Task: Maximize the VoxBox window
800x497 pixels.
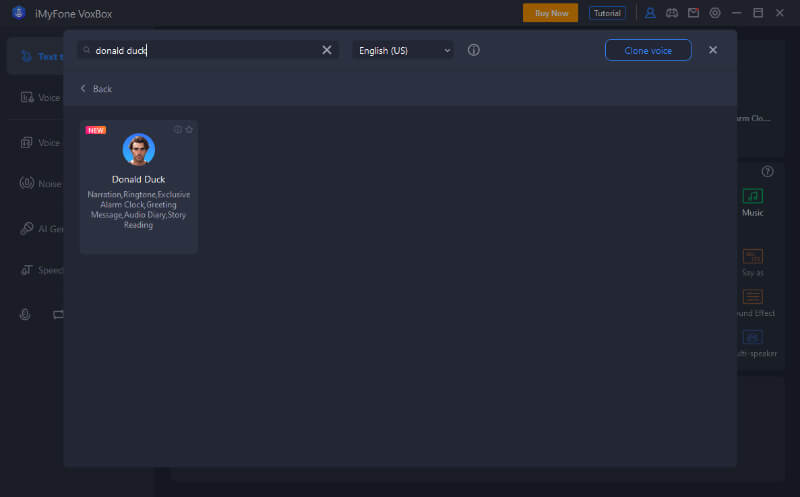Action: click(x=758, y=13)
